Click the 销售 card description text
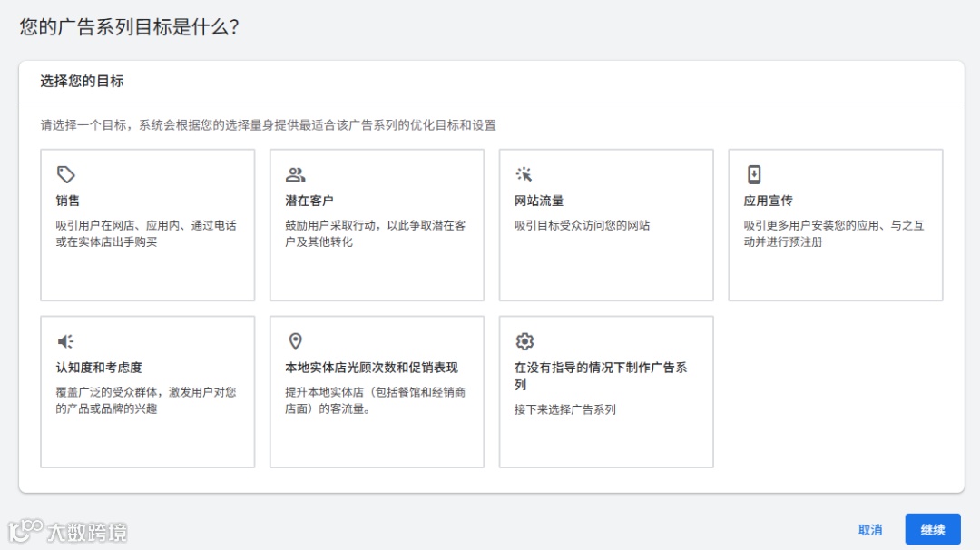The width and height of the screenshot is (980, 550). coord(146,233)
